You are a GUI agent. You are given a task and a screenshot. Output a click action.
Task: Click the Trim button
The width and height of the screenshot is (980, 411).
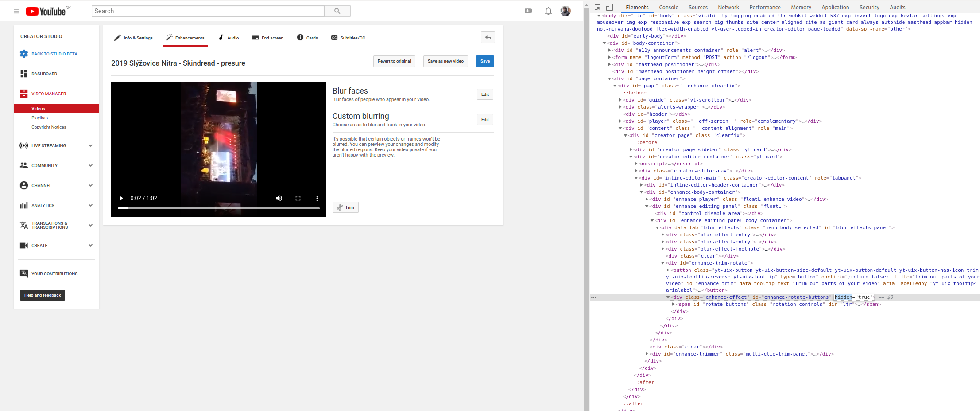pos(345,207)
